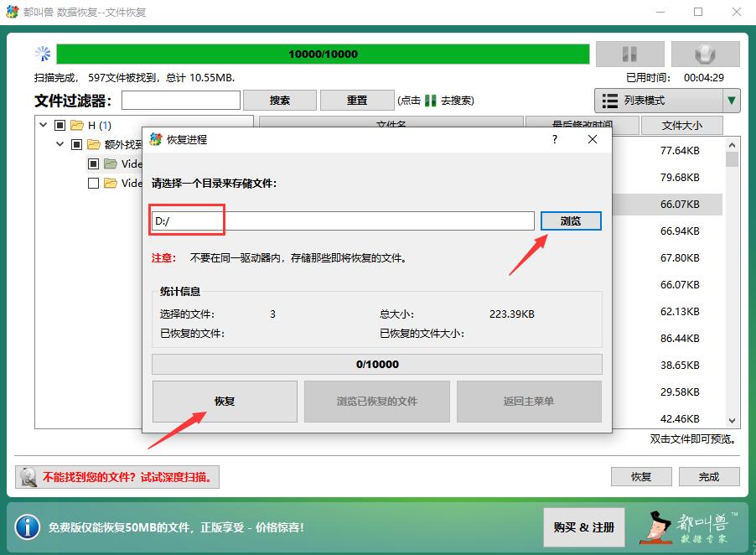Click the pause scan icon

(x=629, y=54)
